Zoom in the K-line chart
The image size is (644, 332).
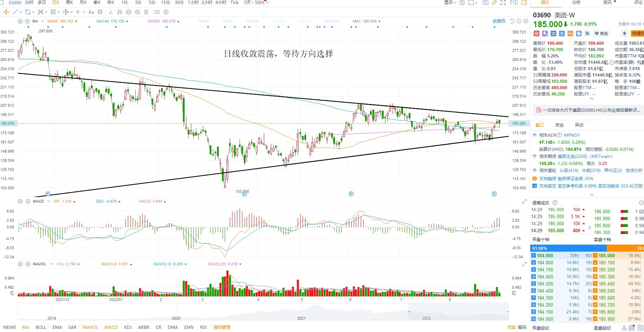point(526,21)
